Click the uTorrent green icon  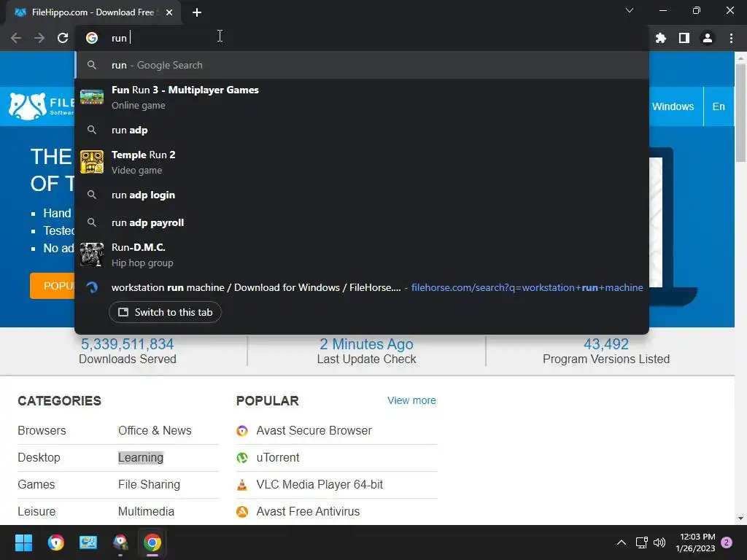coord(242,458)
